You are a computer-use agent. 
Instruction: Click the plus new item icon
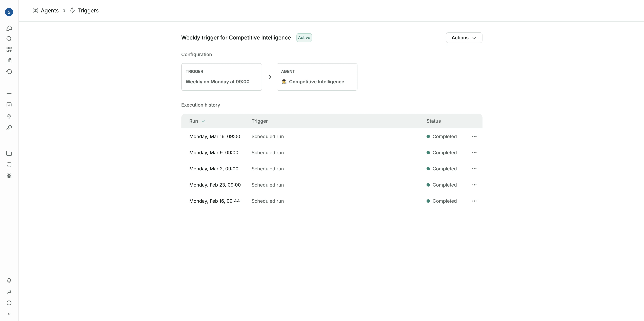(x=9, y=93)
